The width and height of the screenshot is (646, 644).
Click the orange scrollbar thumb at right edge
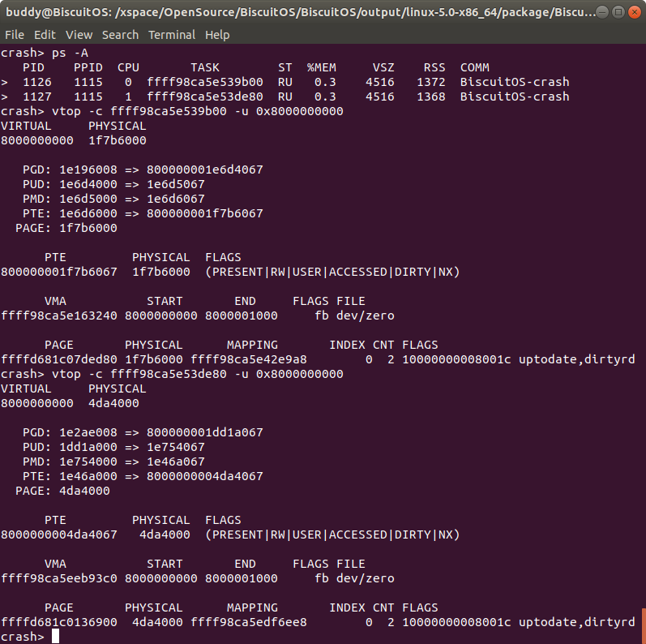pyautogui.click(x=643, y=625)
